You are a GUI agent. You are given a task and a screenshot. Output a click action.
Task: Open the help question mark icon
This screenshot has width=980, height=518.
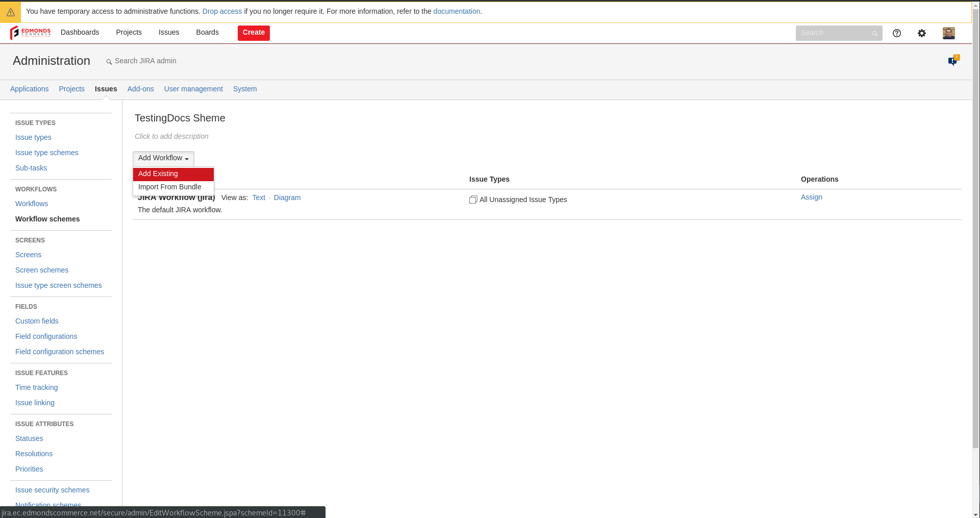[x=897, y=33]
